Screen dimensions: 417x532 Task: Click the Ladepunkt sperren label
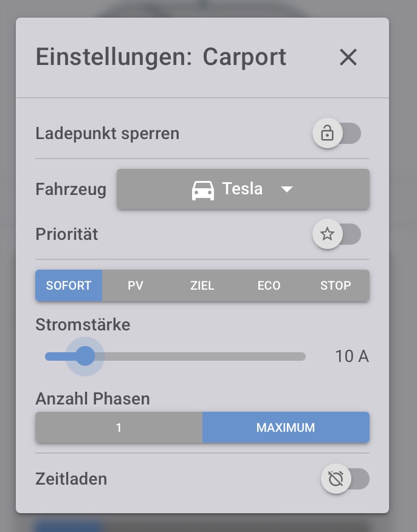108,134
